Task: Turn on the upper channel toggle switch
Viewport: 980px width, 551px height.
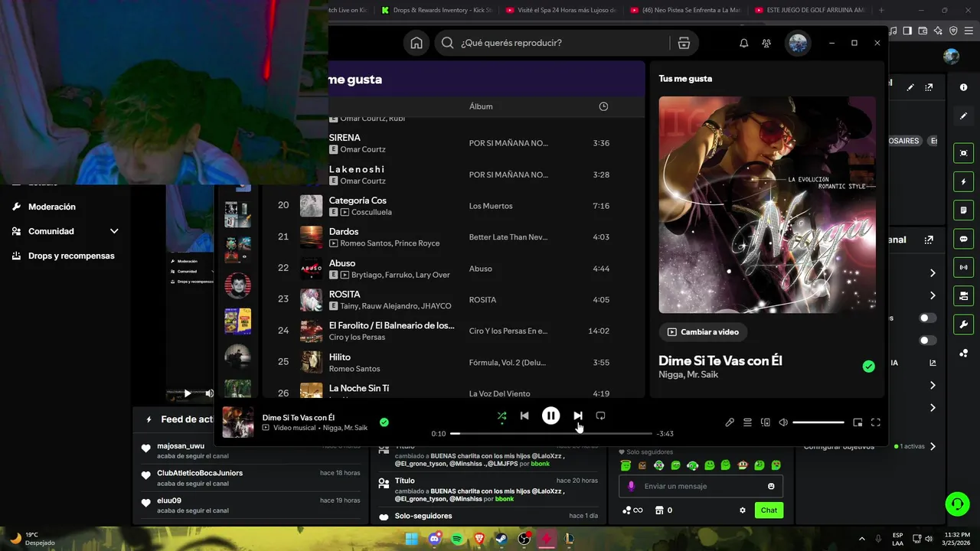Action: (x=927, y=318)
